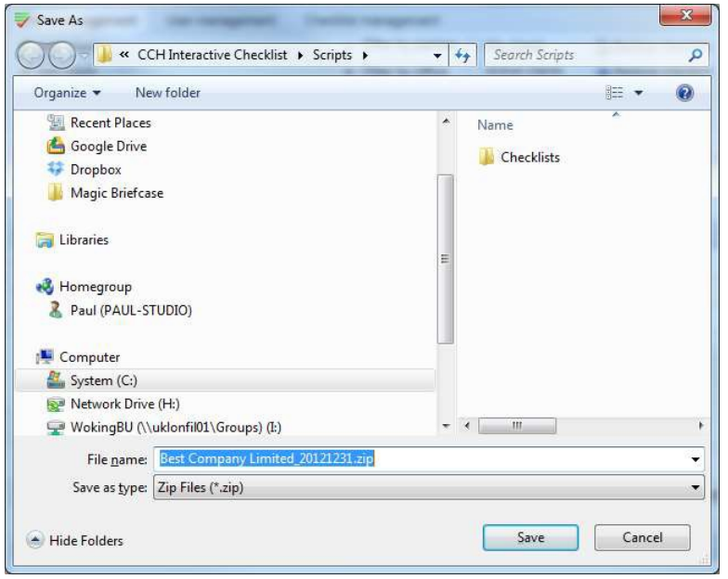Open the Checklists folder icon
Screen dimensions: 728x579
click(x=486, y=157)
